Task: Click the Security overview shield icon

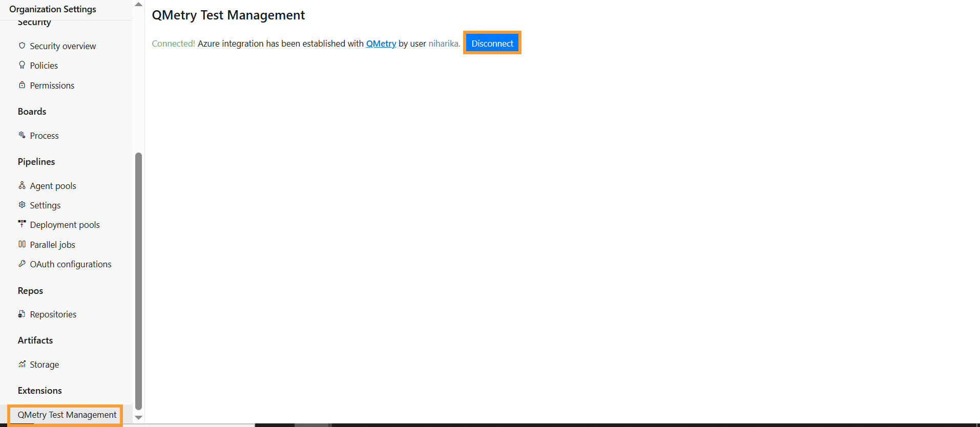Action: pyautogui.click(x=22, y=46)
